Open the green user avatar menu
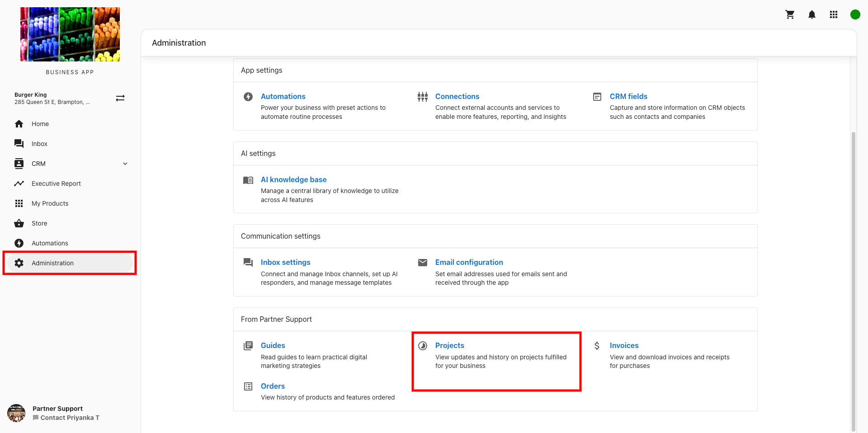Screen dimensions: 868x433 pyautogui.click(x=855, y=14)
